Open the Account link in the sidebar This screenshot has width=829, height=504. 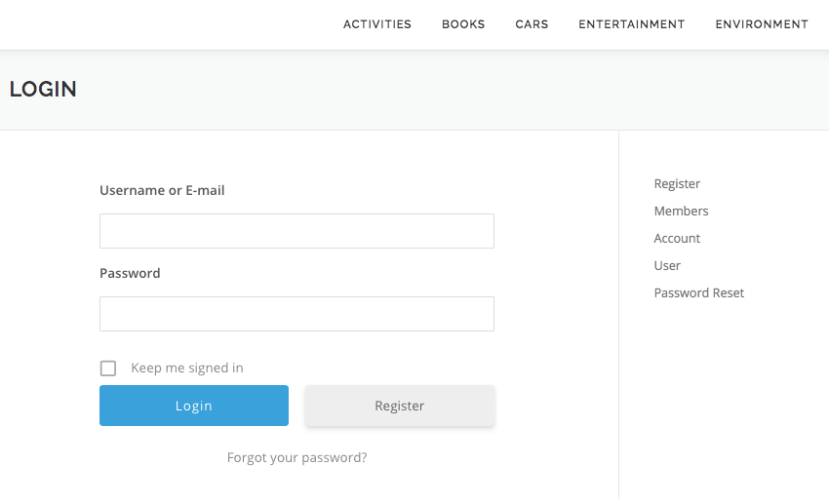click(x=677, y=238)
